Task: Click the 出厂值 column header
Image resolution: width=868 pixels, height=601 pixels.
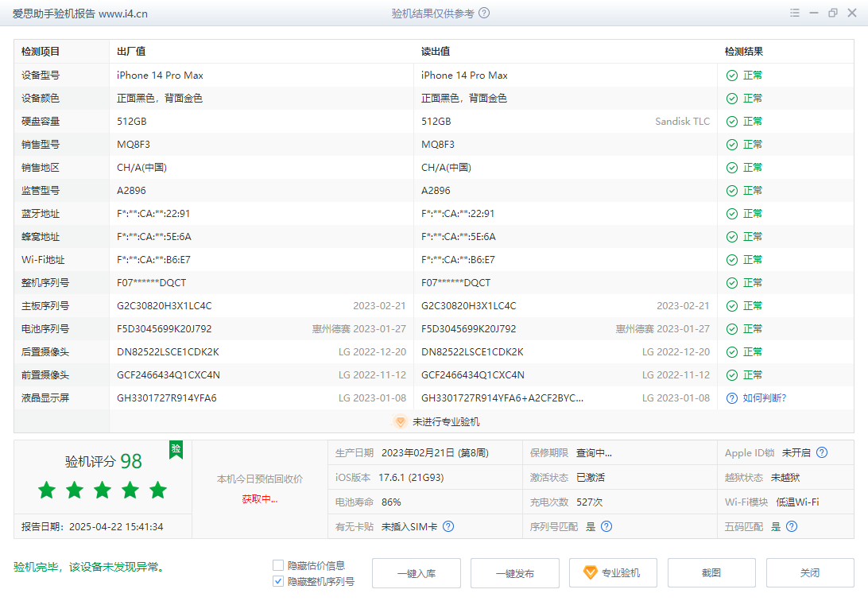Action: coord(131,52)
